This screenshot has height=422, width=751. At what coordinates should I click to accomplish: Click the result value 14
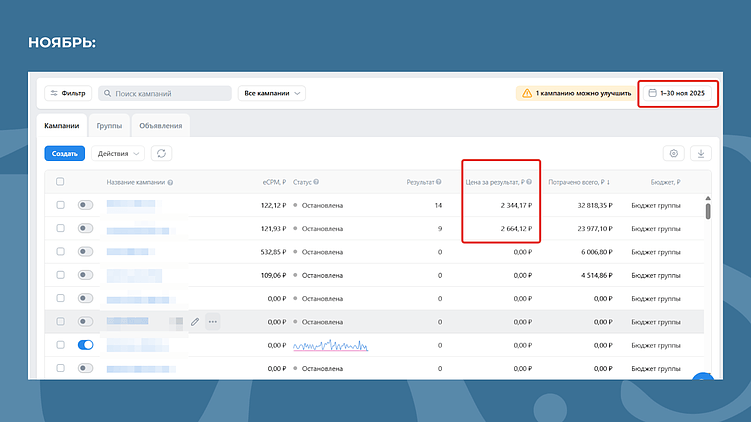[x=438, y=205]
